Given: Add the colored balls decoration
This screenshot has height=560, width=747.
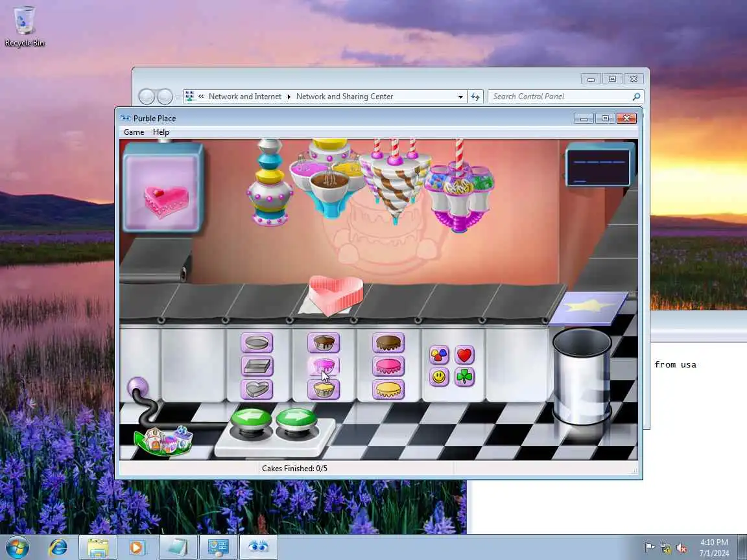Looking at the screenshot, I should (x=439, y=355).
